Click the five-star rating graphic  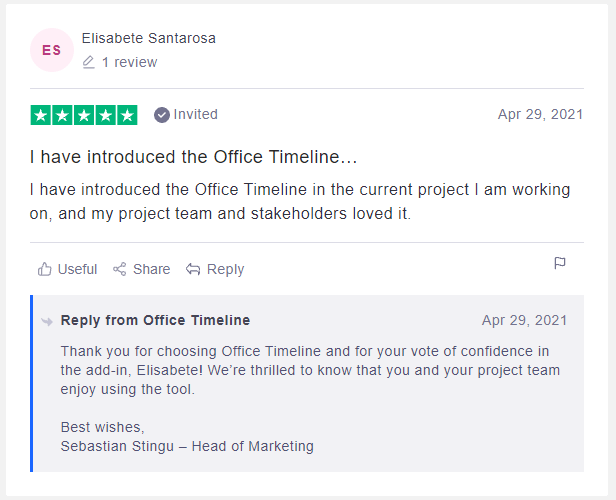pos(84,115)
